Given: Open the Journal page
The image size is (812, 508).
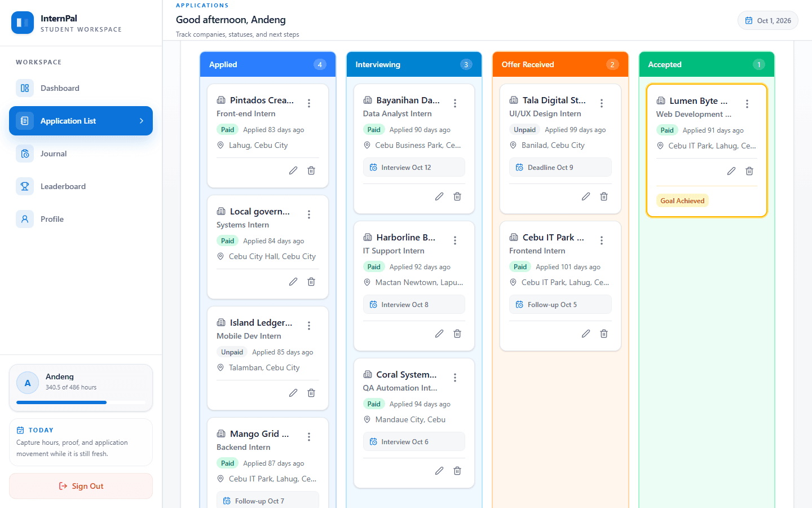Looking at the screenshot, I should (x=81, y=154).
